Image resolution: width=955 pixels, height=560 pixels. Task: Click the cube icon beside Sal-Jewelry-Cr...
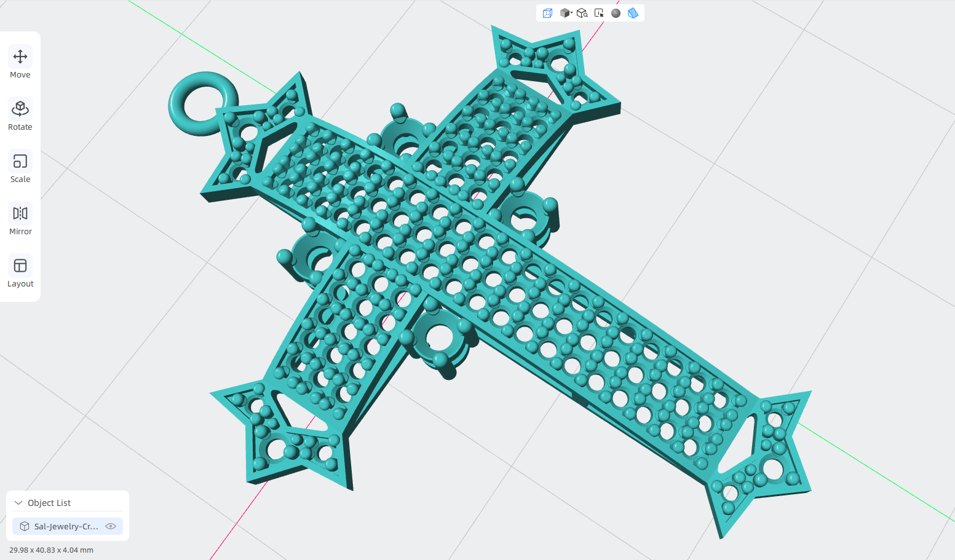[x=25, y=526]
